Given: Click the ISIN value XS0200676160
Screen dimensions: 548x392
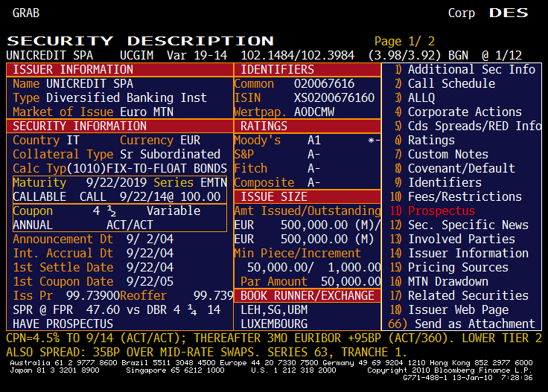Looking at the screenshot, I should pos(334,97).
